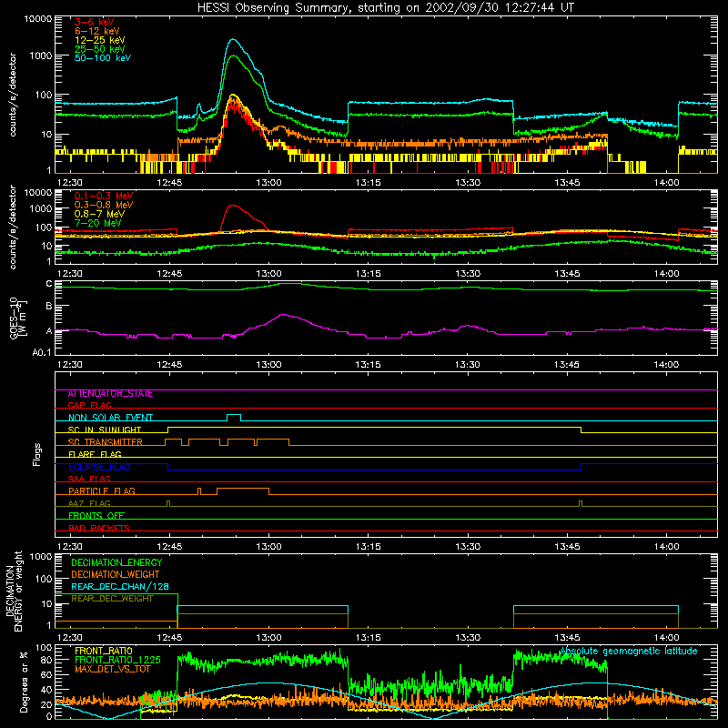Click the green FRONT_RATIO_1225 legend label

coord(117,660)
